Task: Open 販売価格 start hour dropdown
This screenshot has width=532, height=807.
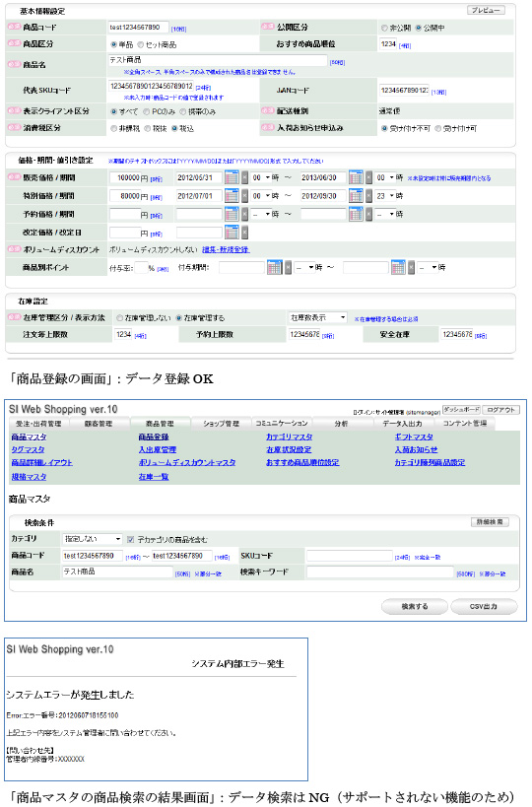Action: [x=261, y=177]
